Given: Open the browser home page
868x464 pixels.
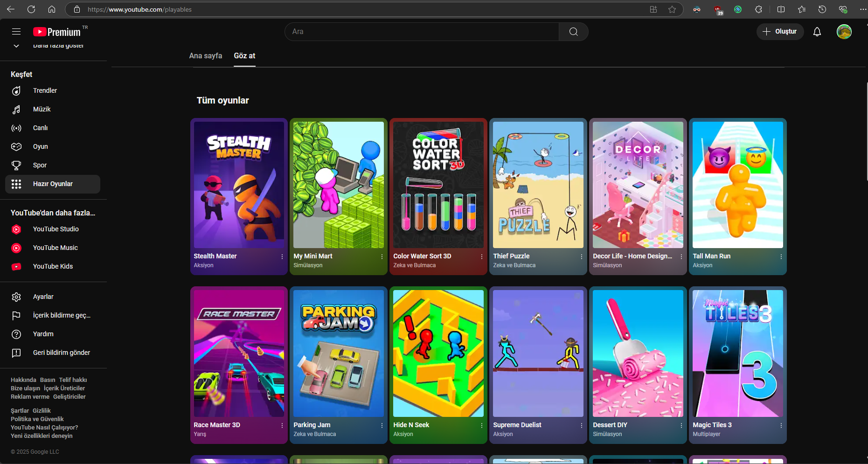Looking at the screenshot, I should point(52,9).
